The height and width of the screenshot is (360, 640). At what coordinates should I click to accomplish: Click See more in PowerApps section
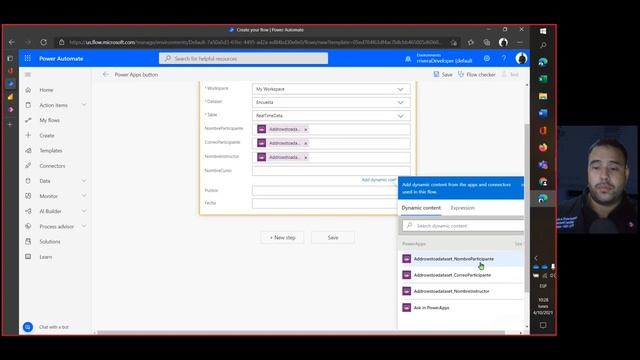(x=518, y=244)
